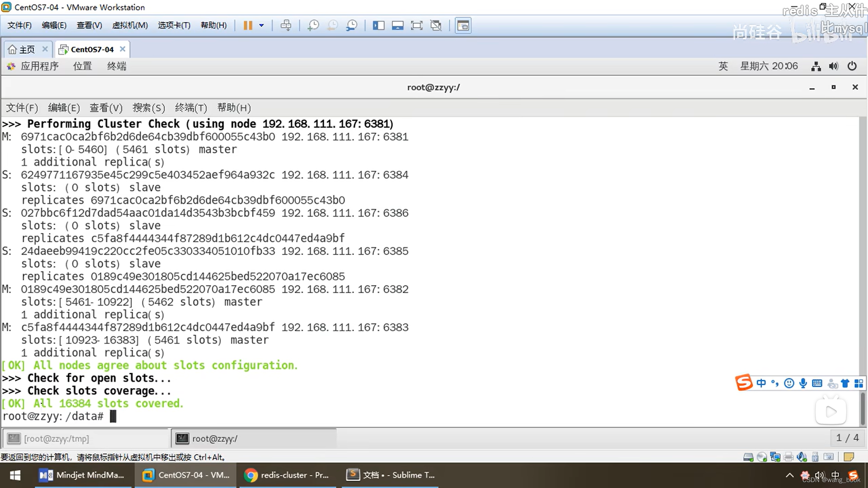Open the snapshot manager (clock with wrench) icon
The height and width of the screenshot is (488, 868).
pos(352,25)
